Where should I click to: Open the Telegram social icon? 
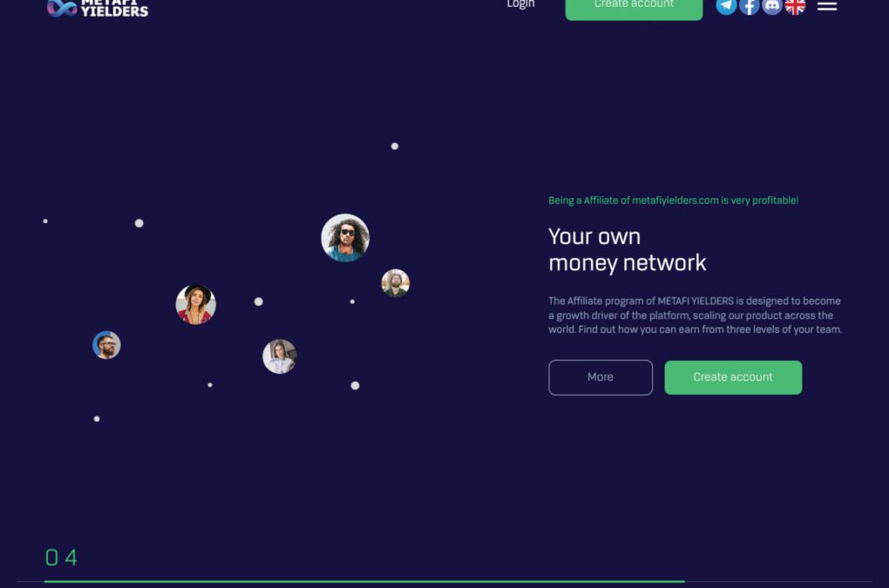point(726,6)
